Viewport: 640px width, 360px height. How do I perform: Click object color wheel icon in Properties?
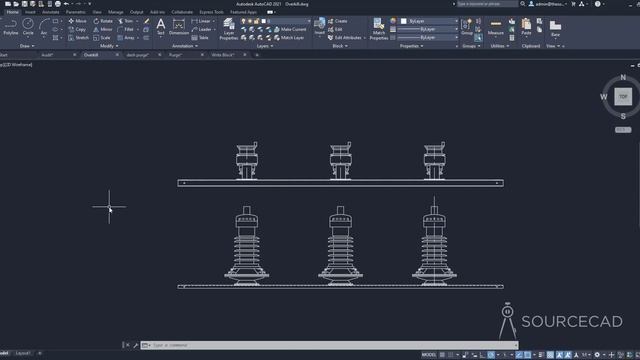click(393, 21)
